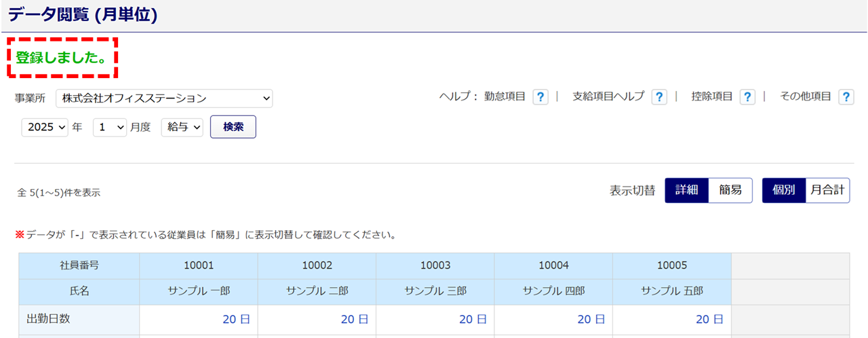Expand the 給与 type dropdown
Viewport: 868px width, 338px height.
pyautogui.click(x=182, y=127)
